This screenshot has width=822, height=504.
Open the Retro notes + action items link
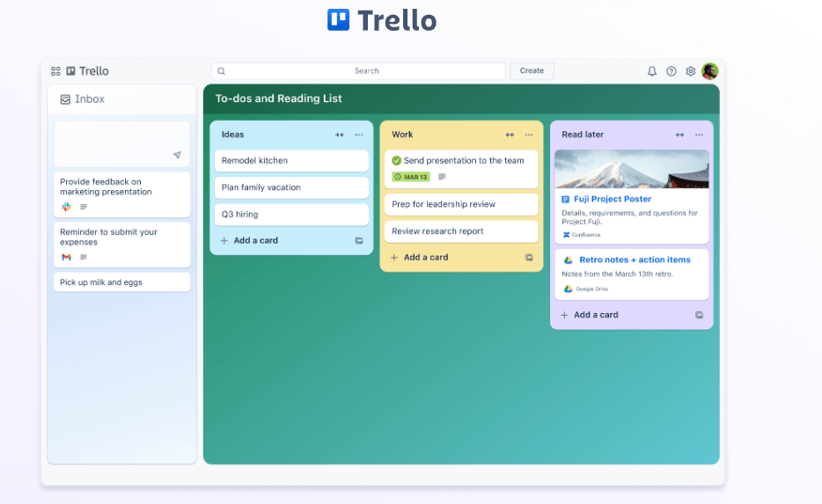(x=635, y=259)
